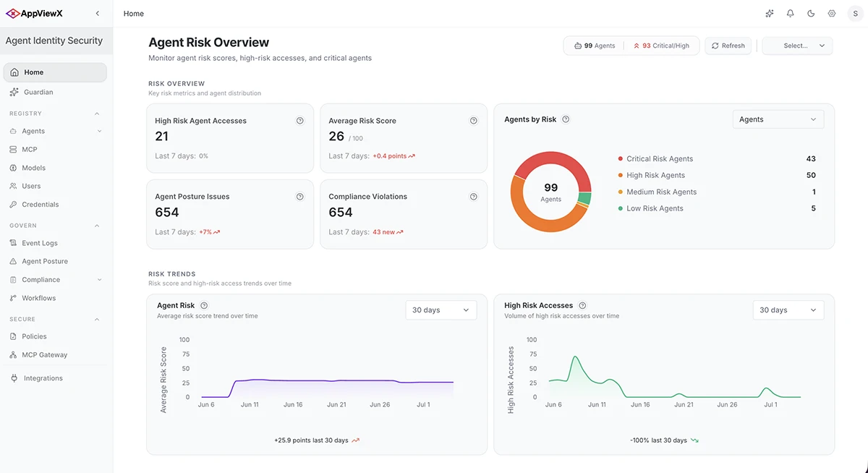Refresh the dashboard
The image size is (868, 473).
coord(728,46)
